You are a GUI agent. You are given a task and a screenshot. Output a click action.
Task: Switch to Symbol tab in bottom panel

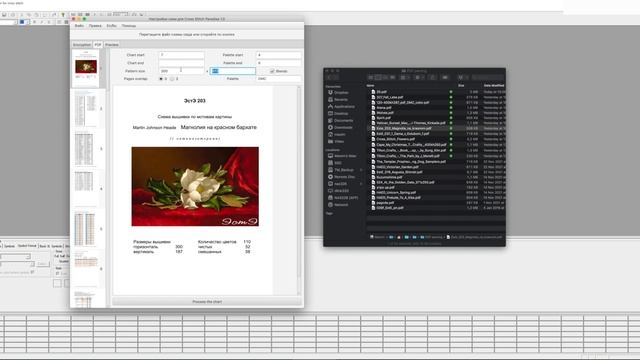[9, 246]
